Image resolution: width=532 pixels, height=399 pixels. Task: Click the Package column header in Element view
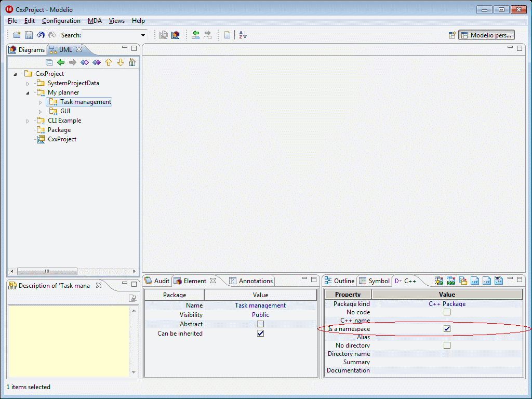click(175, 295)
